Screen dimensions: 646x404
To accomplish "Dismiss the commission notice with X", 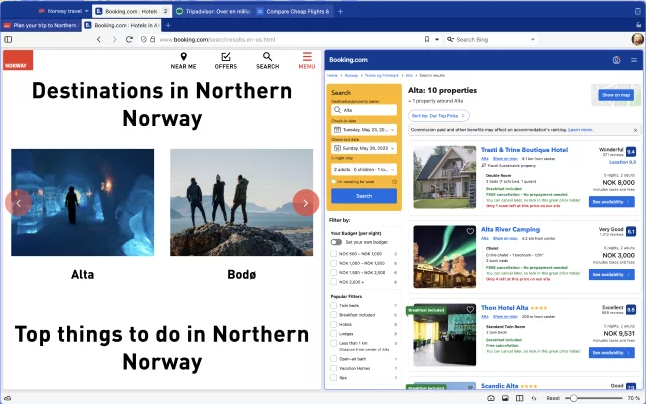I will pos(635,130).
